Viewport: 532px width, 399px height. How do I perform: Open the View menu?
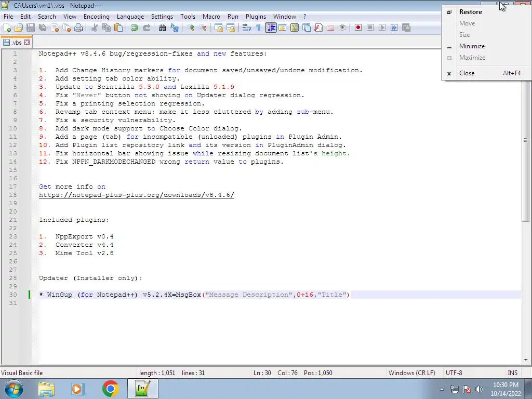(x=70, y=17)
